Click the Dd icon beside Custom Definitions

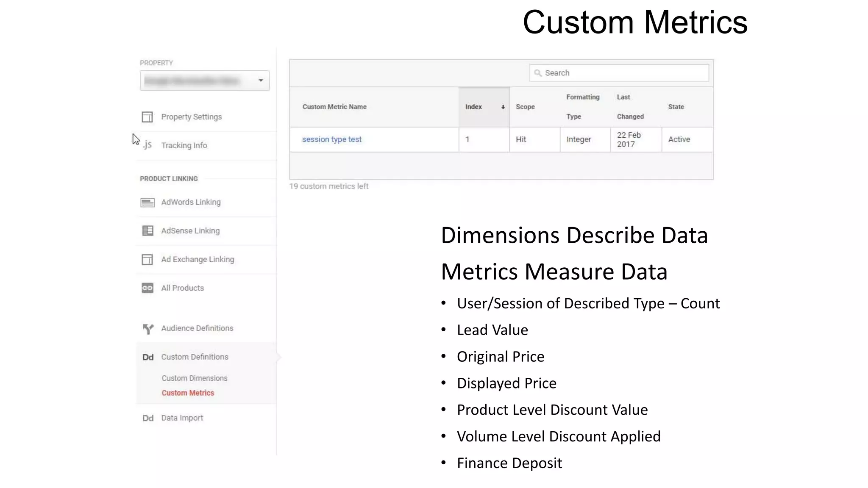point(148,358)
